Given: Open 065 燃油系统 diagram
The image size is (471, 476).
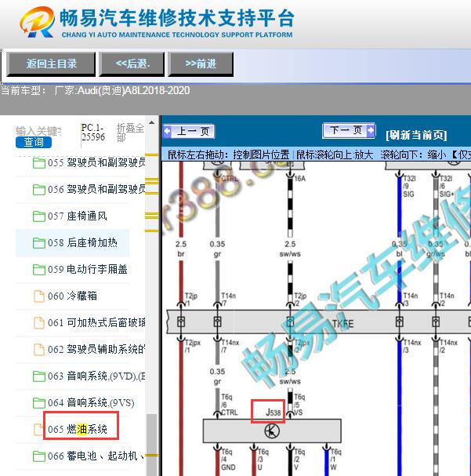Looking at the screenshot, I should (x=78, y=430).
